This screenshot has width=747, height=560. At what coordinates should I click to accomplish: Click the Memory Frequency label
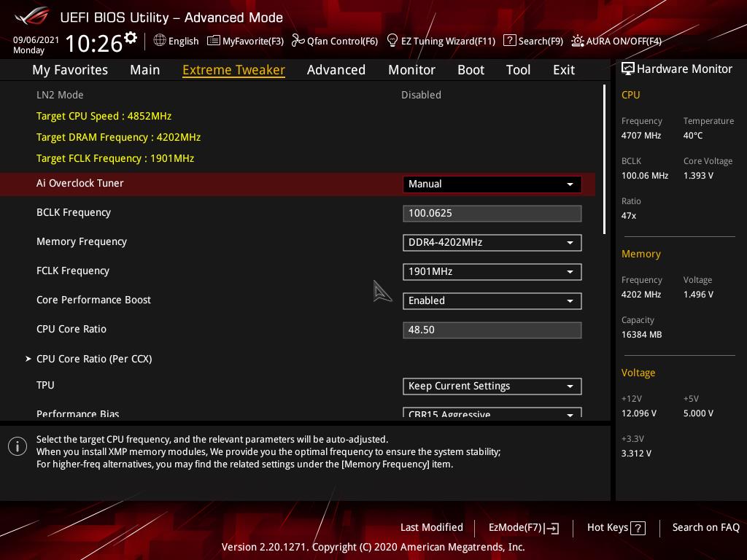(x=82, y=241)
